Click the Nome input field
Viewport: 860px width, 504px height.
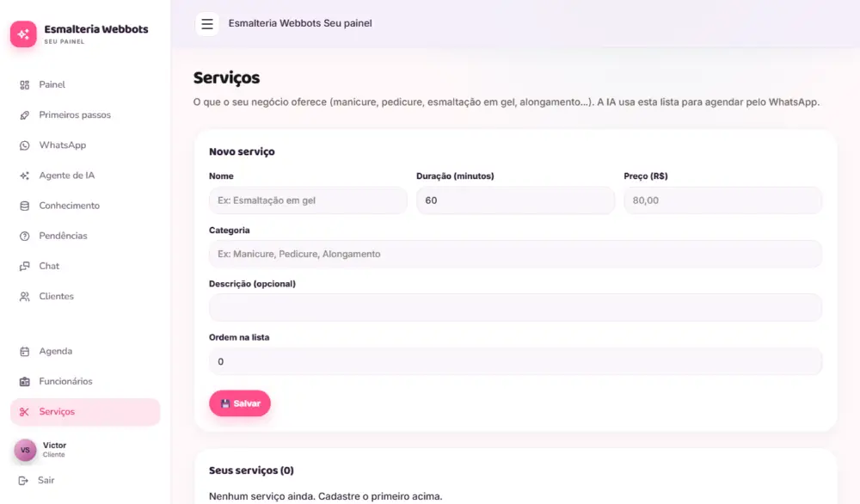click(308, 200)
